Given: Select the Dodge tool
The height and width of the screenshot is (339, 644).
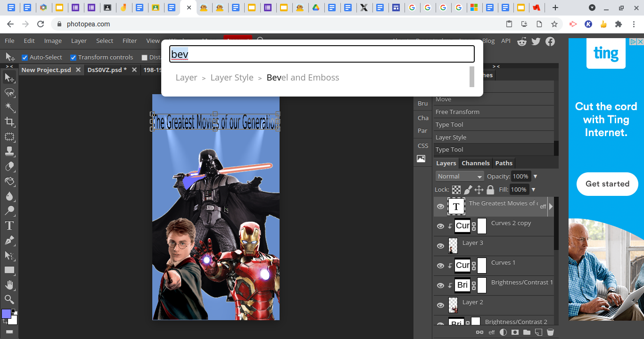Looking at the screenshot, I should pos(9,211).
